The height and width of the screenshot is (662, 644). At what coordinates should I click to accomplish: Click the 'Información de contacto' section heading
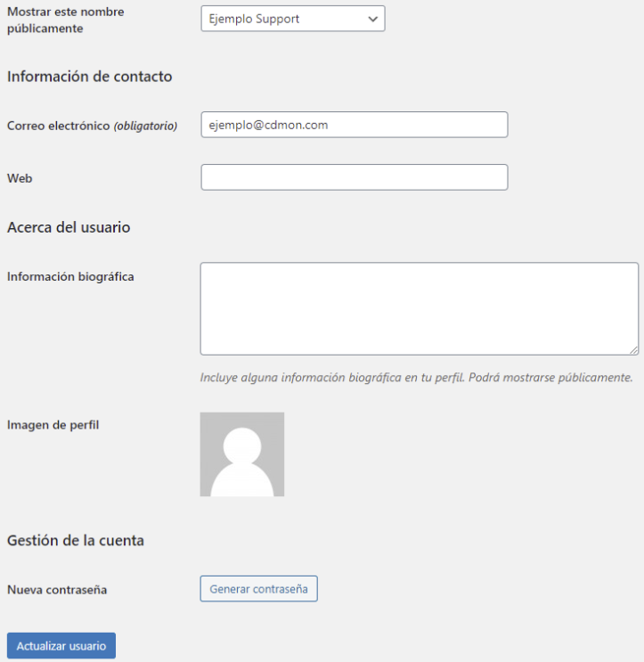pyautogui.click(x=89, y=77)
